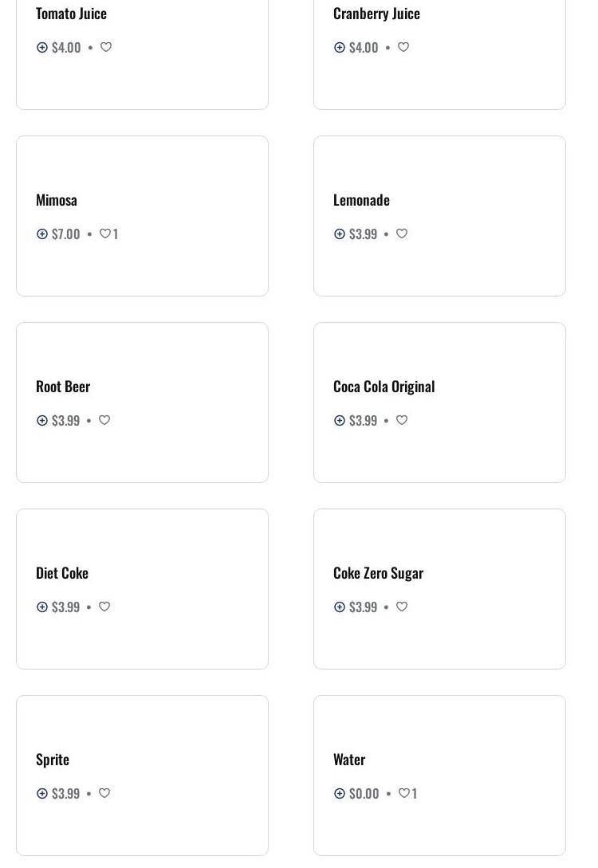Screen dimensions: 598x868
Task: Favorite the Coke Zero Sugar item
Action: [402, 607]
